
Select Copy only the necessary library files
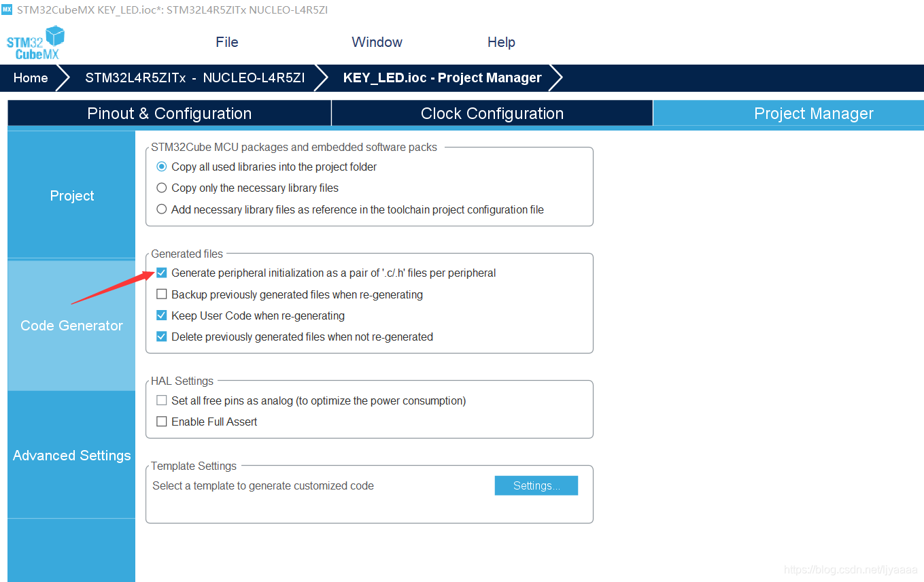pos(162,188)
